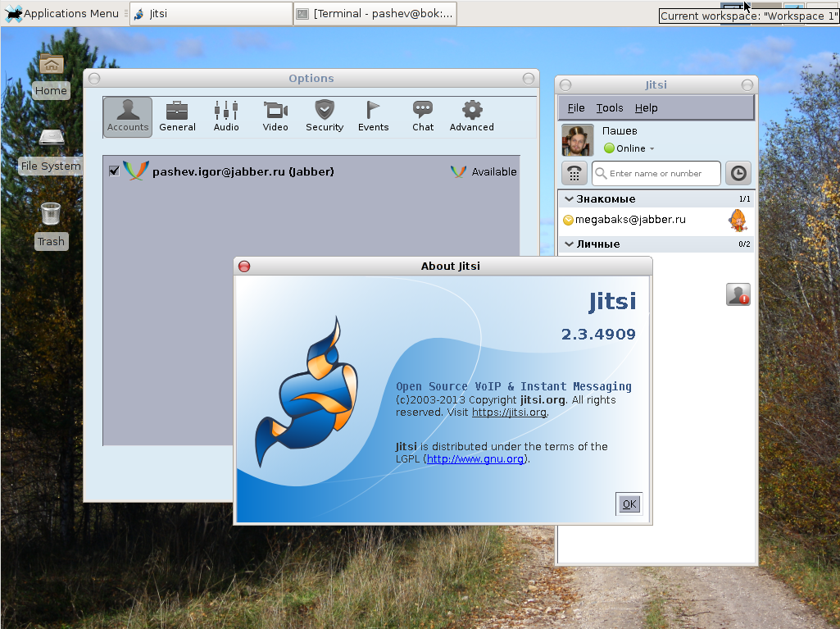Switch to the Terminal taskbar entry

(x=375, y=14)
